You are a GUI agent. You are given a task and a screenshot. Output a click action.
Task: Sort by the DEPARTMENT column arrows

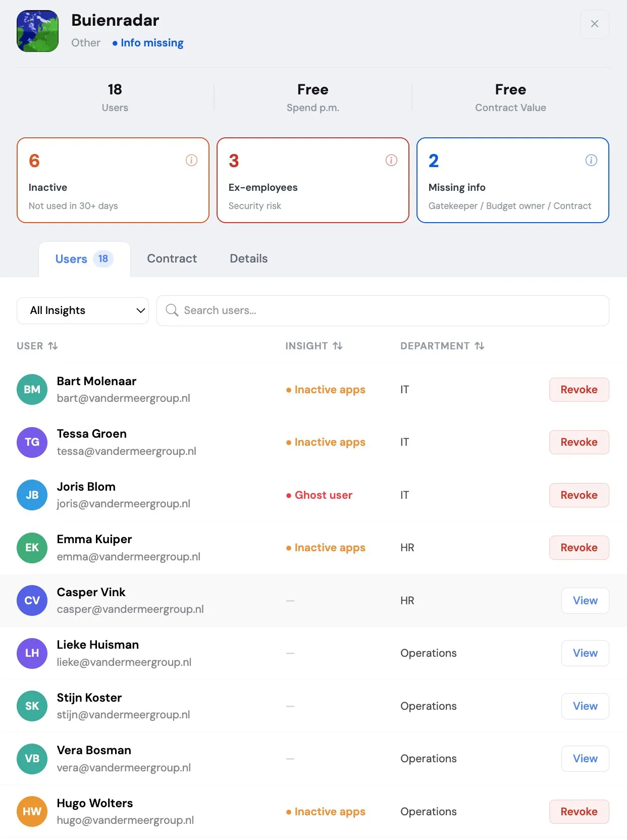pos(480,346)
